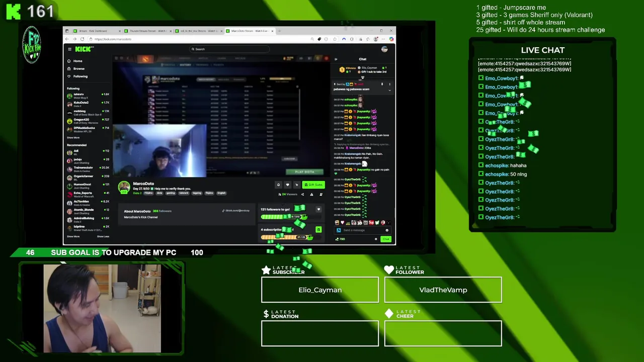Viewport: 644px width, 362px height.
Task: Click the Kick K logo on stream overlay
Action: 14,11
